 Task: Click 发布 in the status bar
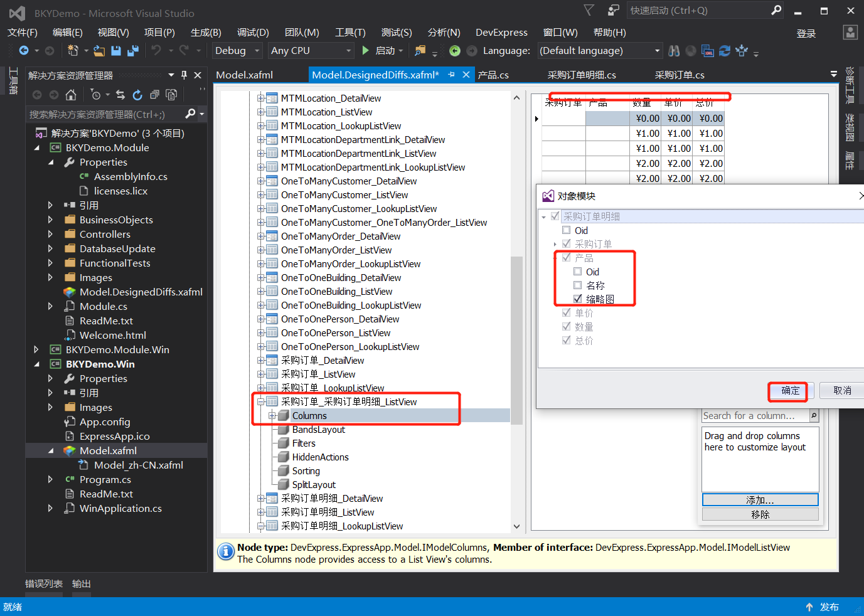pos(829,607)
